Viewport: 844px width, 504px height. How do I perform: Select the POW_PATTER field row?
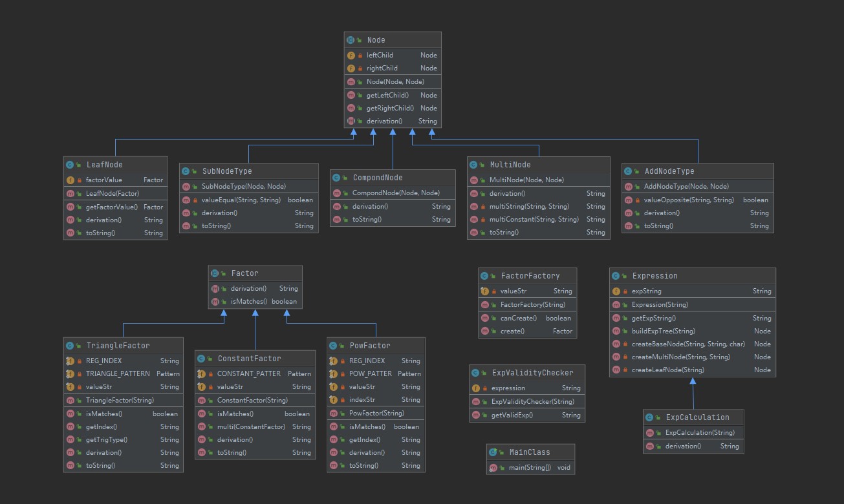coord(376,373)
